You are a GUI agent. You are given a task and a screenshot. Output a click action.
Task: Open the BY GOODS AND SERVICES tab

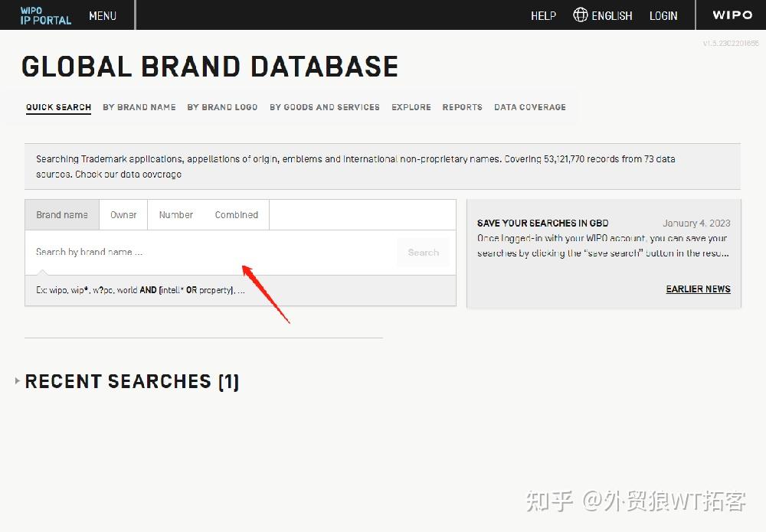324,107
